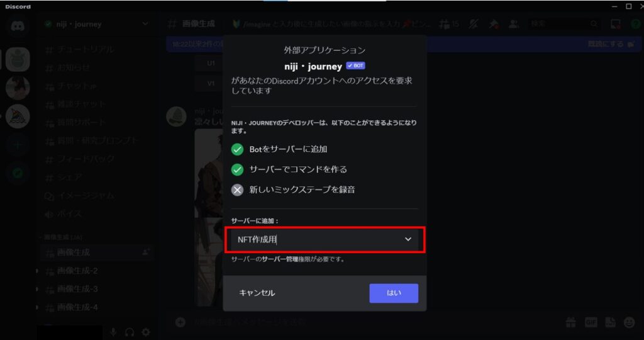The height and width of the screenshot is (340, 644).
Task: Open pinned messages pin icon
Action: (493, 25)
